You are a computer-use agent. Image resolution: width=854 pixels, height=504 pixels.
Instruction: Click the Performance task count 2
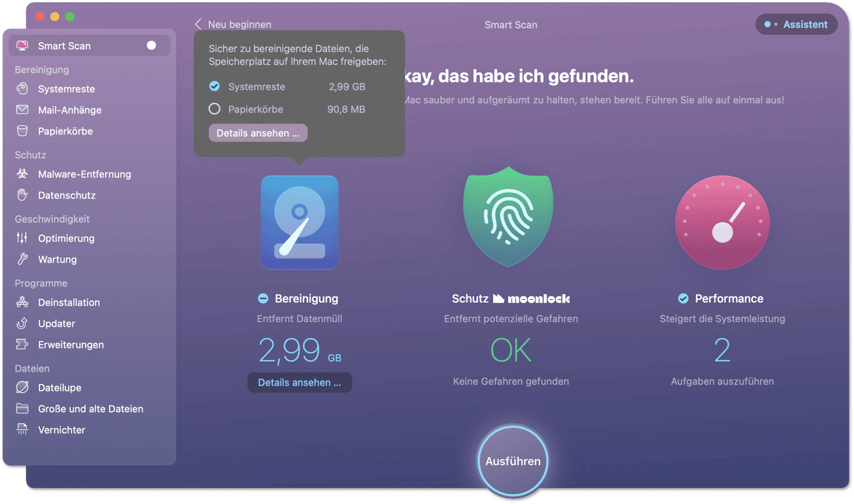click(722, 350)
